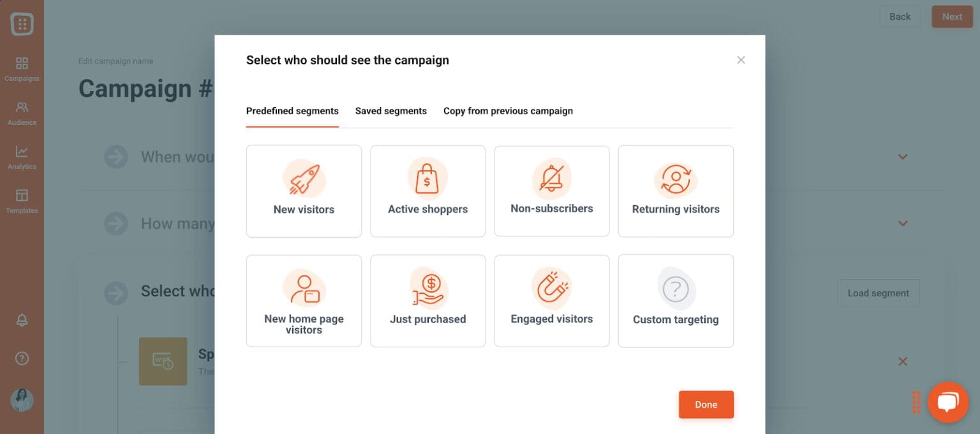Pick the Engaged visitors magnet segment
This screenshot has width=980, height=434.
[551, 301]
